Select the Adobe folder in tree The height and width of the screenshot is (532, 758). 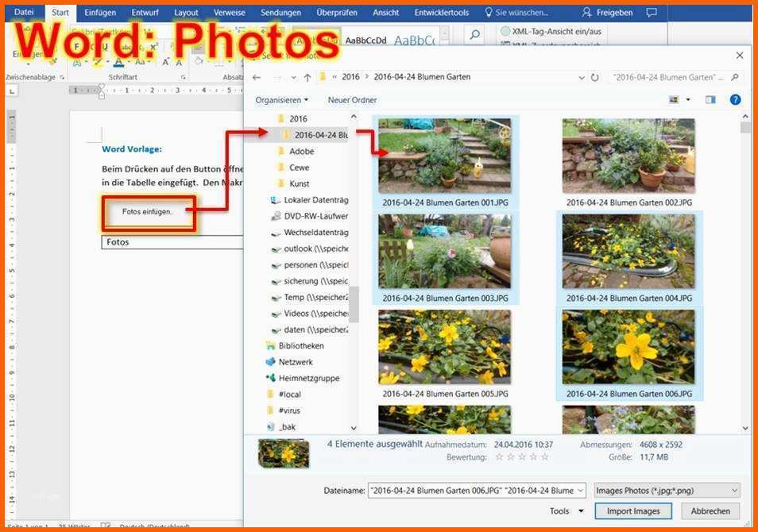[296, 151]
